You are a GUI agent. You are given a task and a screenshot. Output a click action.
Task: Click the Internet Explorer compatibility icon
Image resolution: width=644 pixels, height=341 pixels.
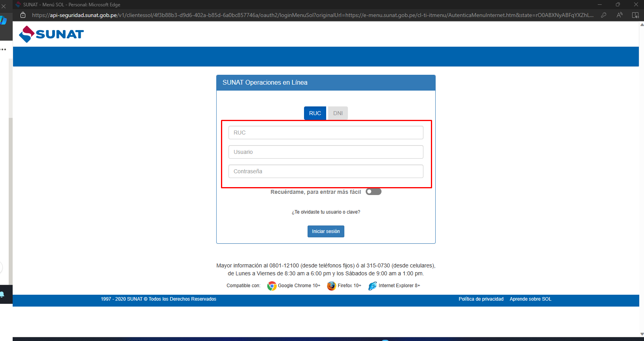(372, 286)
